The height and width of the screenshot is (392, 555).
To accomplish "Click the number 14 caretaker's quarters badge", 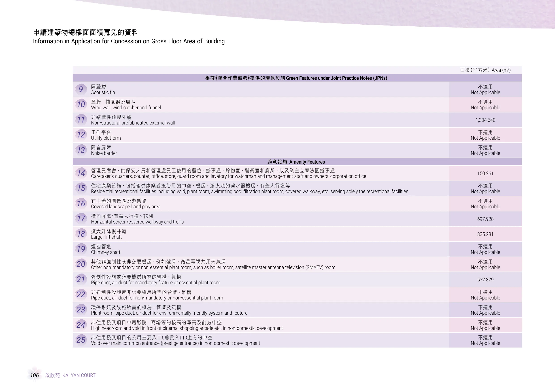I will click(81, 173).
